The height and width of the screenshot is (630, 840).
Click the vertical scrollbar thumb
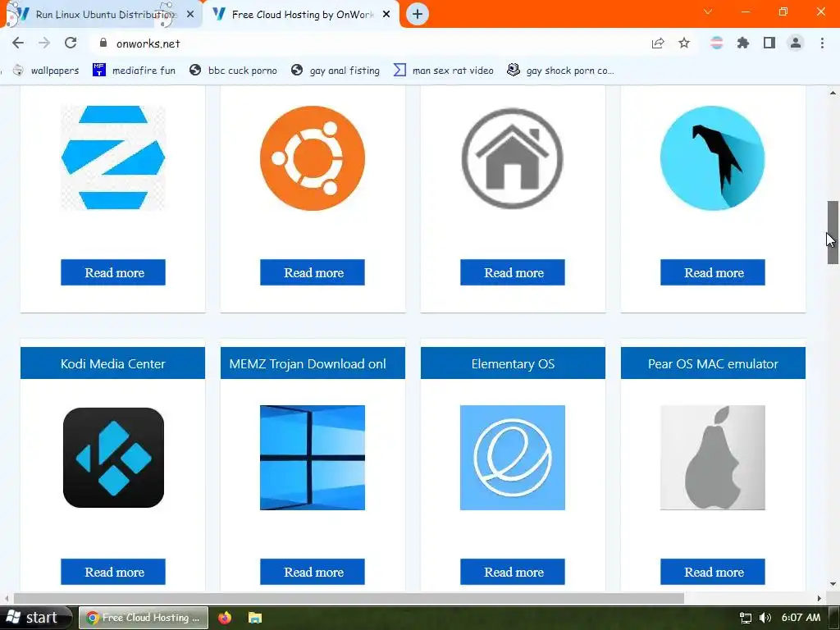[833, 232]
